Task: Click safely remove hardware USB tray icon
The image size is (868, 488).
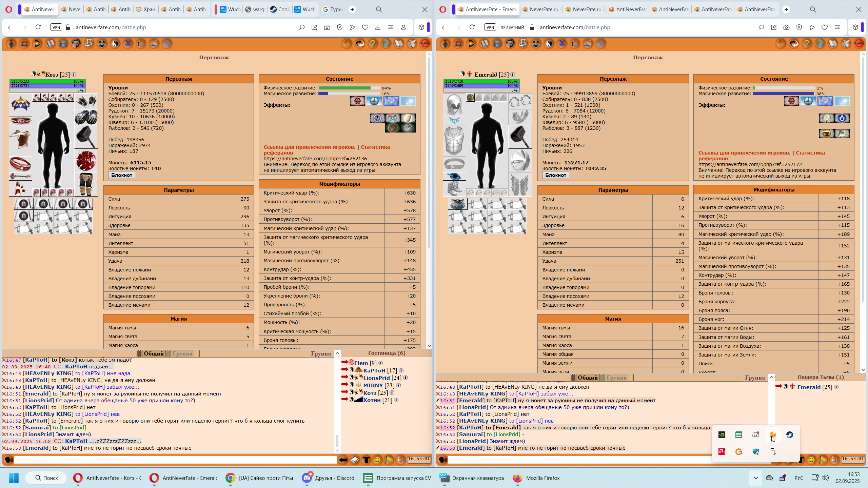Action: [773, 452]
